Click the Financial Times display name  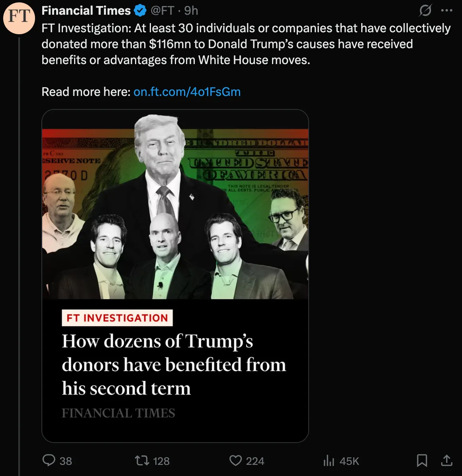point(86,11)
